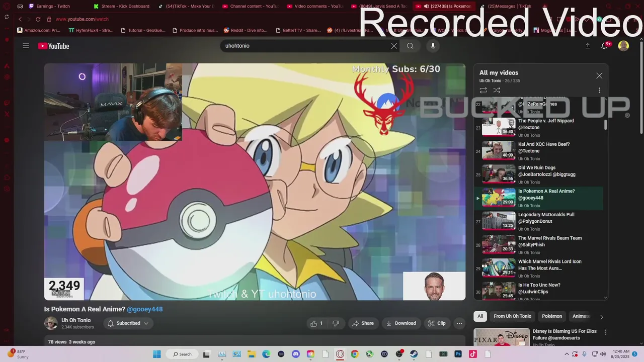The height and width of the screenshot is (362, 644).
Task: Create a Clip of the video
Action: [437, 323]
